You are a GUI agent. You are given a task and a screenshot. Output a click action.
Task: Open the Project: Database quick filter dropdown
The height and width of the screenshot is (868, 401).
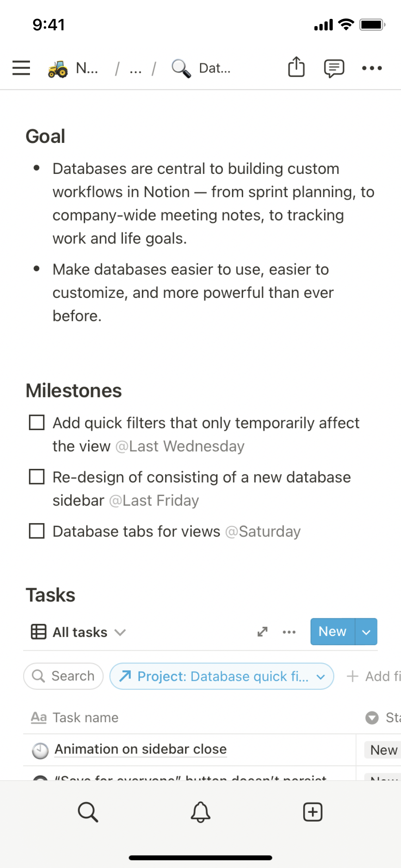click(222, 676)
